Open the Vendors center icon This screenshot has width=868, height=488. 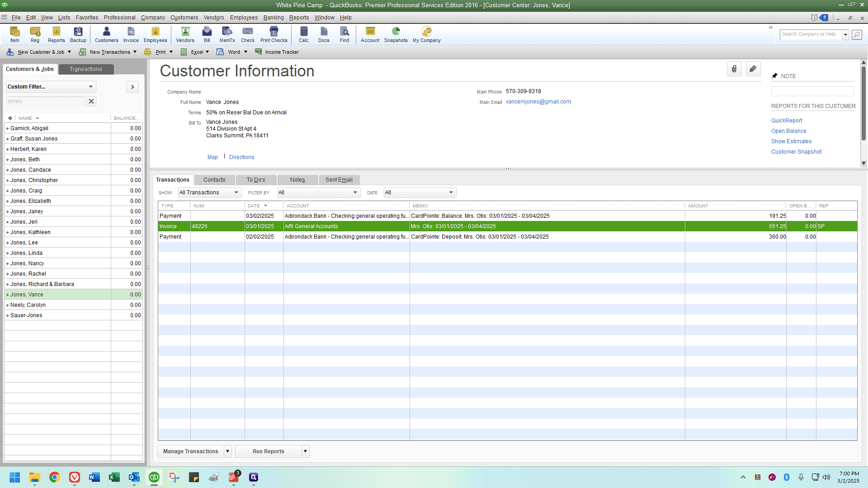tap(185, 34)
